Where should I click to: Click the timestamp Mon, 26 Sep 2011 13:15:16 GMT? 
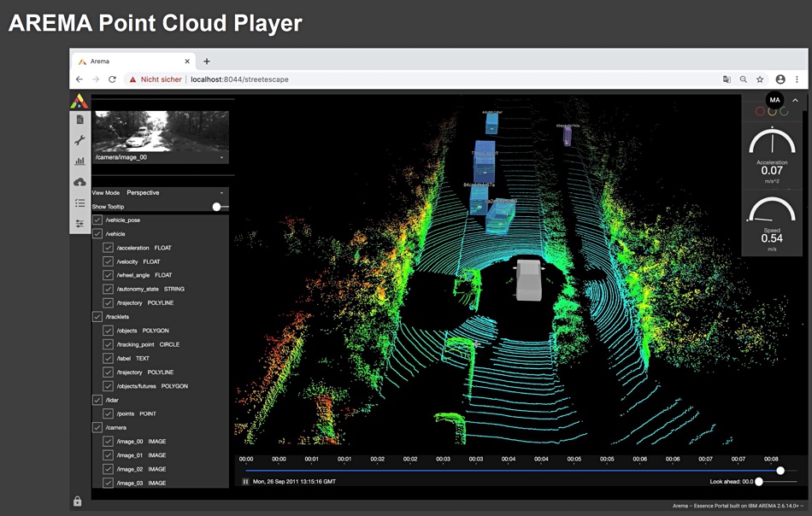point(294,482)
